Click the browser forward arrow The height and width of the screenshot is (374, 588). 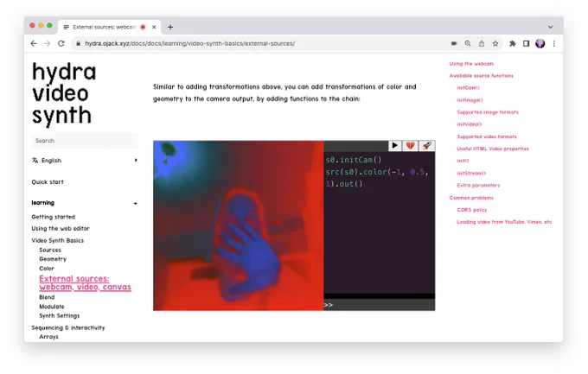point(48,43)
